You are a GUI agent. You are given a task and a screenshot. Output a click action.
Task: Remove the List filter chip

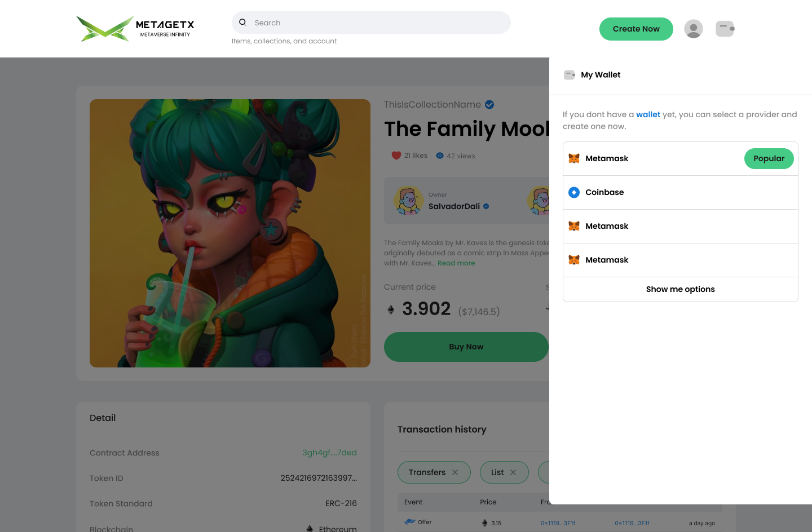pyautogui.click(x=513, y=472)
